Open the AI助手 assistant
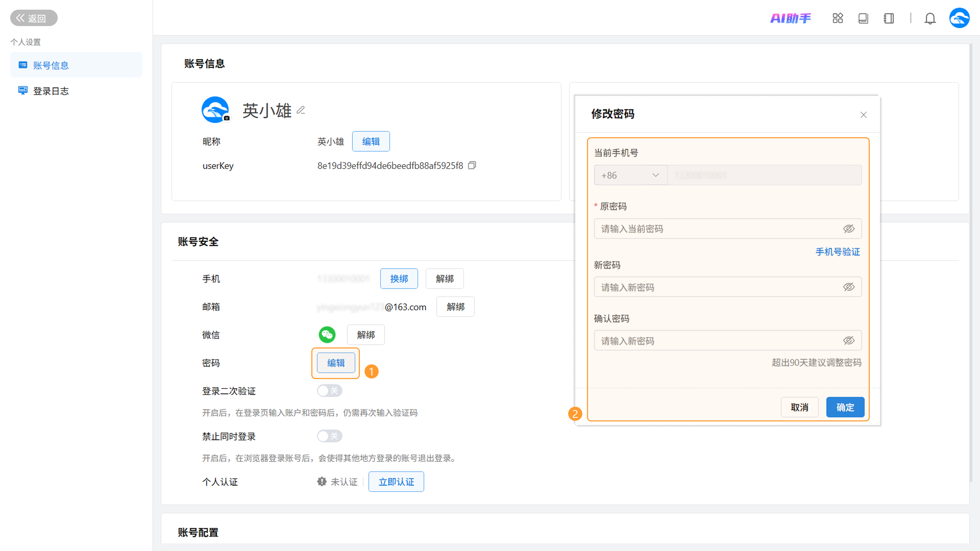 [x=790, y=18]
